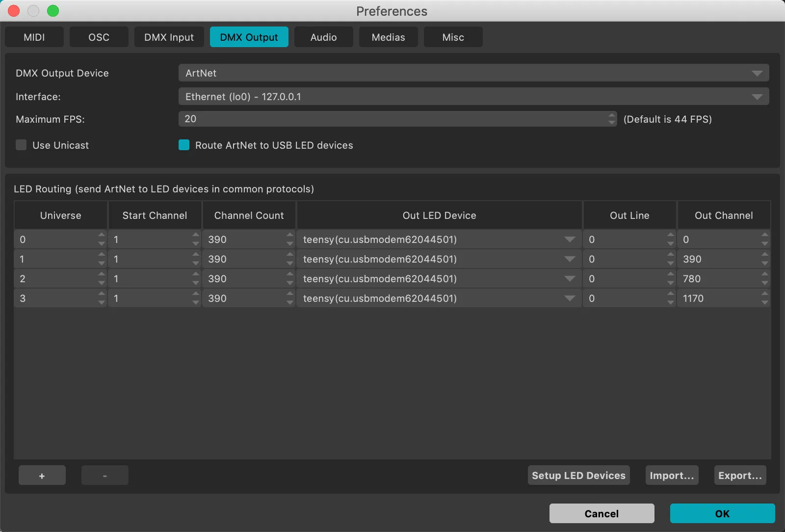
Task: Cancel the Preferences dialog
Action: [602, 513]
